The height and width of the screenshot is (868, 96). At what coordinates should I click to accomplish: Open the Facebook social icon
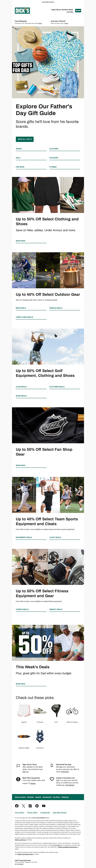[x=17, y=806]
